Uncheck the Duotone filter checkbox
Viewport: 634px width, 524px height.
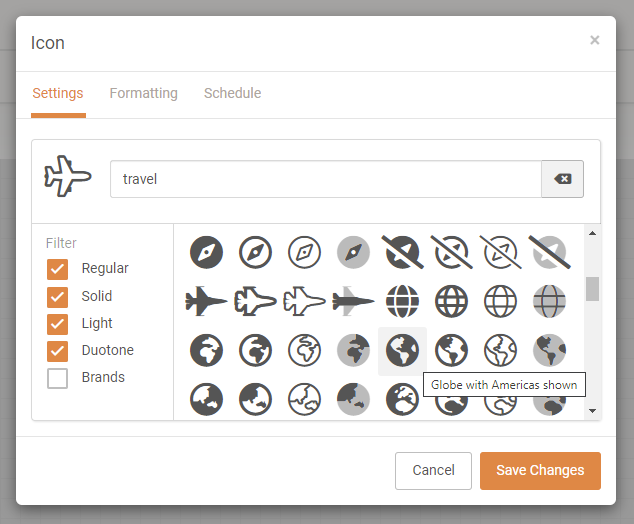pos(57,351)
